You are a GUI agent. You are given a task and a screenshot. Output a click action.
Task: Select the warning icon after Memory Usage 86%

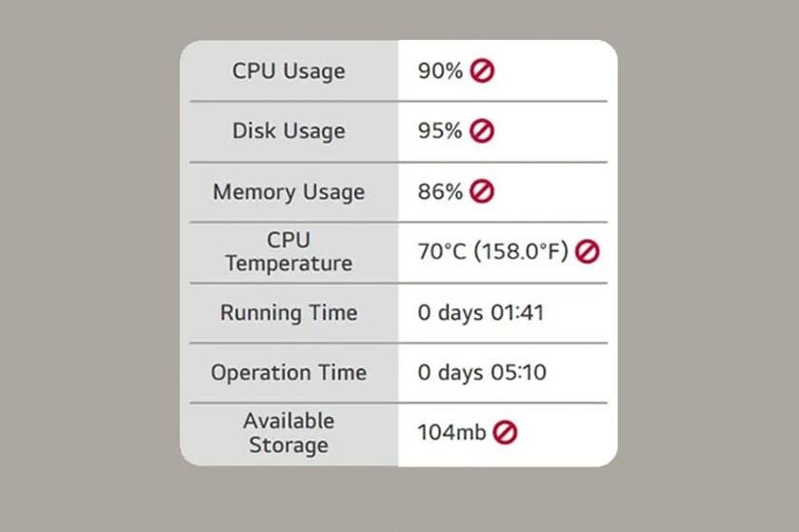coord(482,192)
